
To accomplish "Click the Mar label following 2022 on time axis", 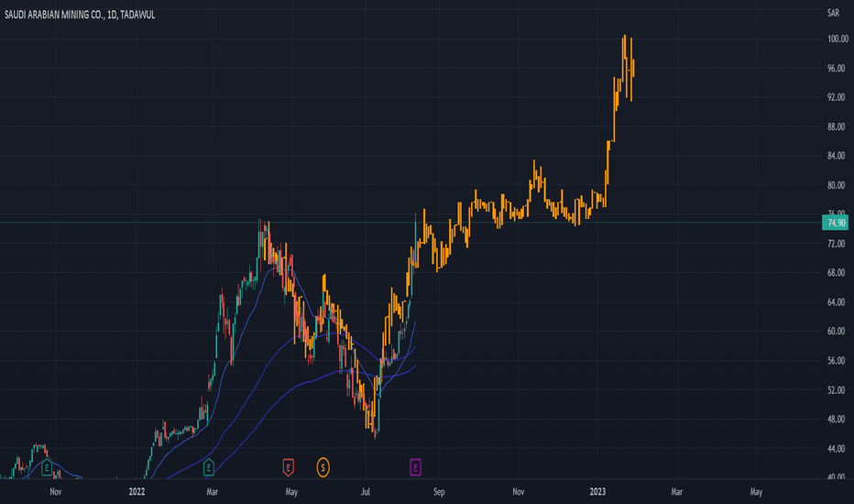I will pos(213,492).
